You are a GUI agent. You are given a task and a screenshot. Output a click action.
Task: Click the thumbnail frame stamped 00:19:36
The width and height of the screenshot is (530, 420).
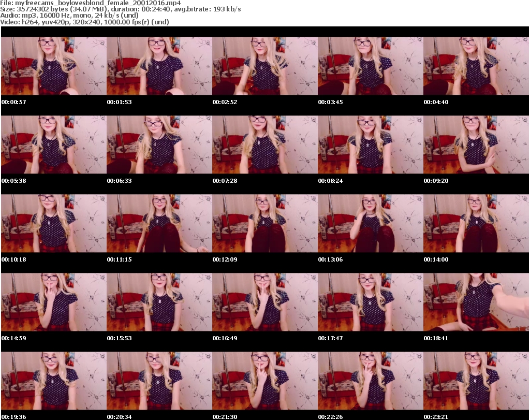tap(54, 381)
